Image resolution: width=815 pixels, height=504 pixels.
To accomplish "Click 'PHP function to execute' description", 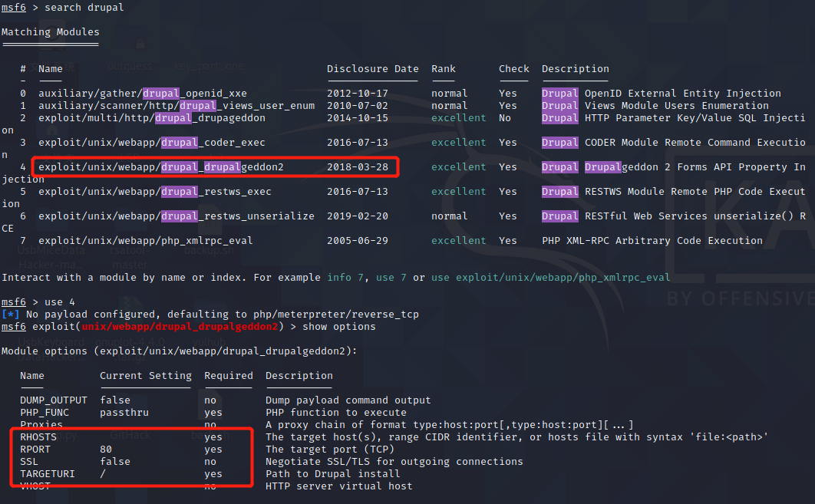I will (336, 413).
